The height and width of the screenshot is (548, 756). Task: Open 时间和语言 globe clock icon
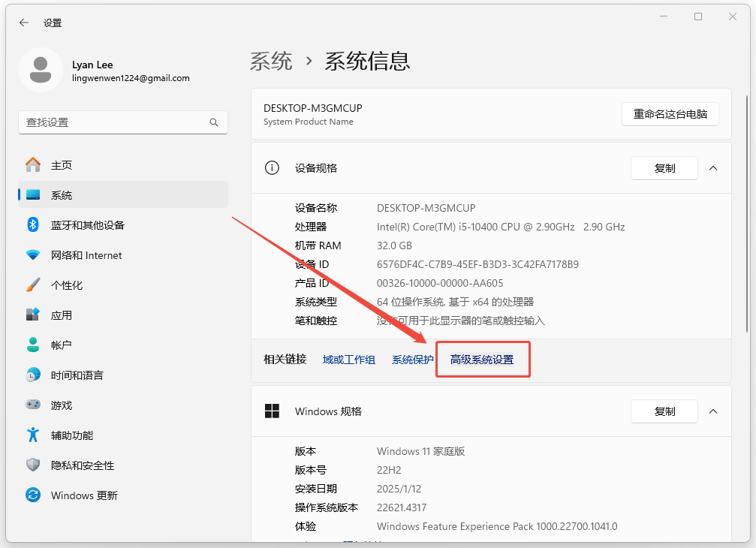tap(33, 375)
